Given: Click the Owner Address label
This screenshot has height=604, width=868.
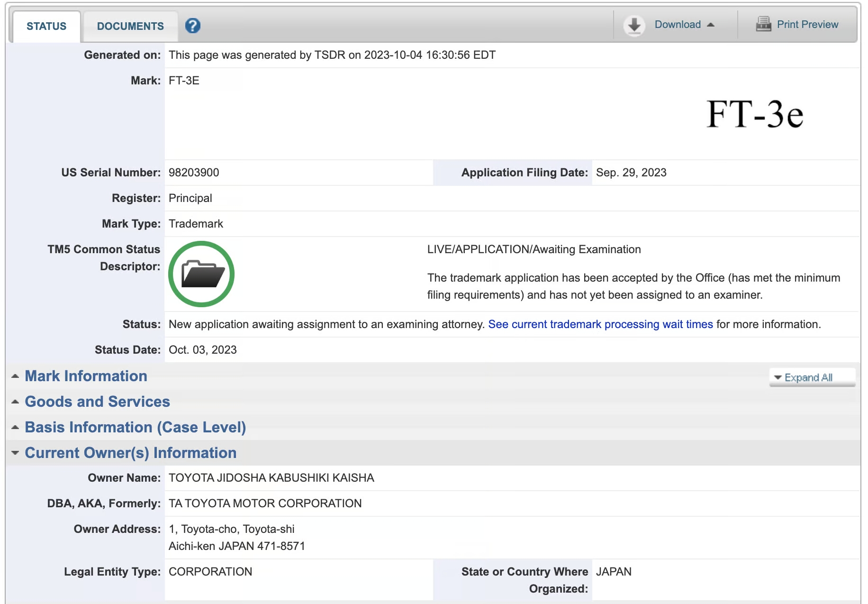Looking at the screenshot, I should [117, 529].
